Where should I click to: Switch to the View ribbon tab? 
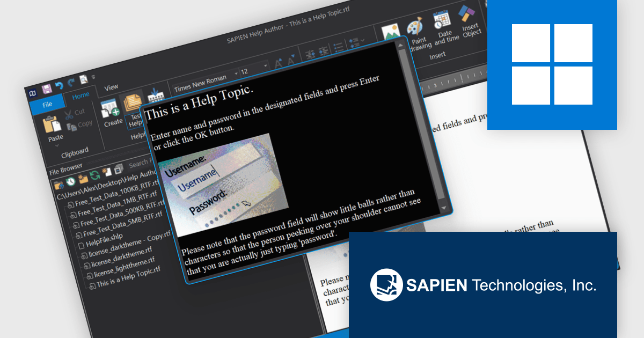pyautogui.click(x=111, y=87)
